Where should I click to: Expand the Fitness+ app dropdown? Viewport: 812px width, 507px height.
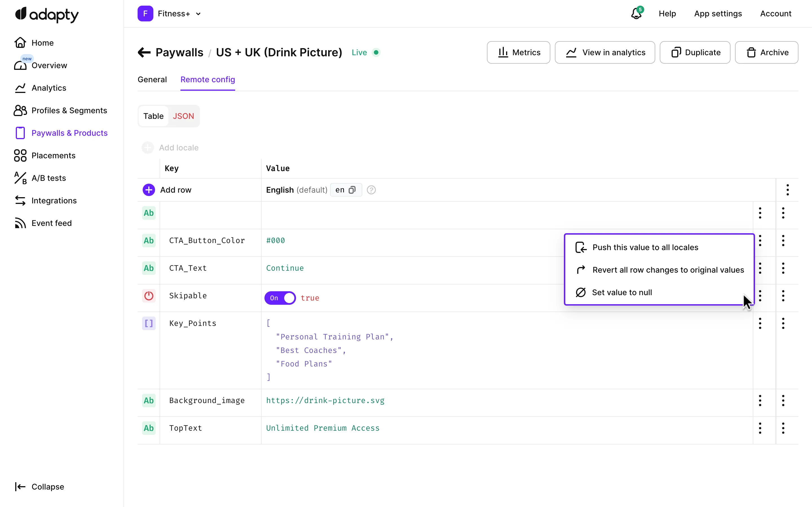click(198, 14)
